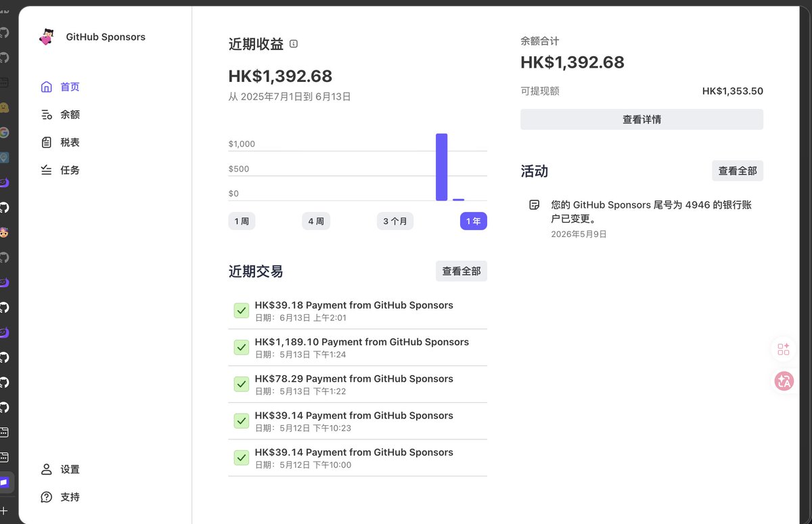Viewport: 812px width, 524px height.
Task: Click the $1,000 chart axis label
Action: [242, 144]
